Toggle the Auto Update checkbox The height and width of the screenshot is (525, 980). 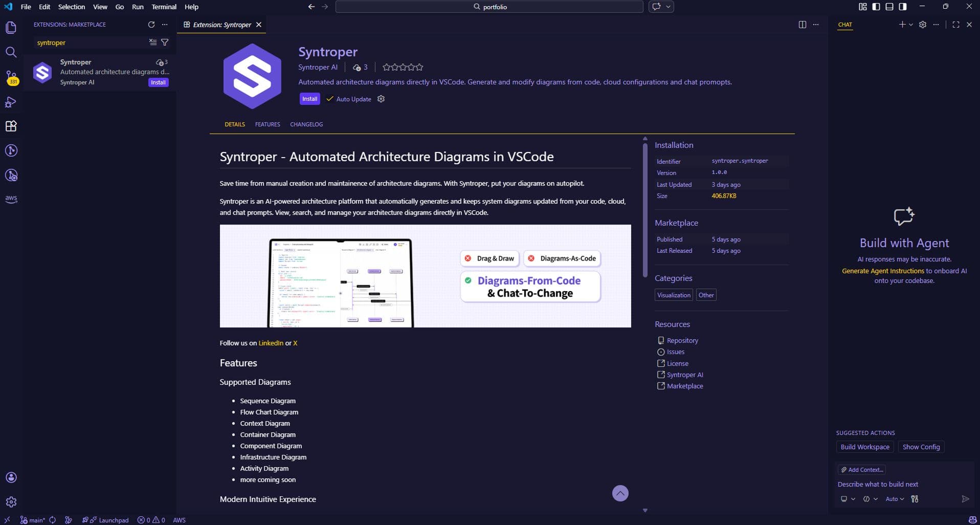point(330,99)
